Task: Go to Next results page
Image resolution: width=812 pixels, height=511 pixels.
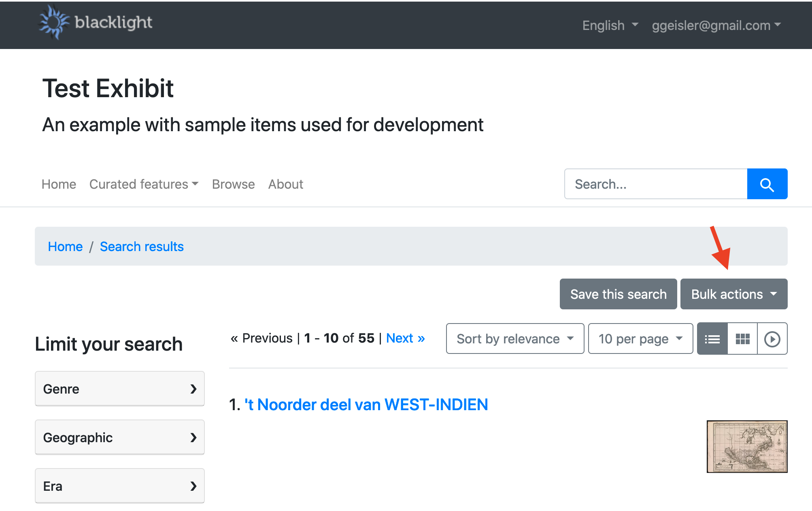Action: click(x=405, y=338)
